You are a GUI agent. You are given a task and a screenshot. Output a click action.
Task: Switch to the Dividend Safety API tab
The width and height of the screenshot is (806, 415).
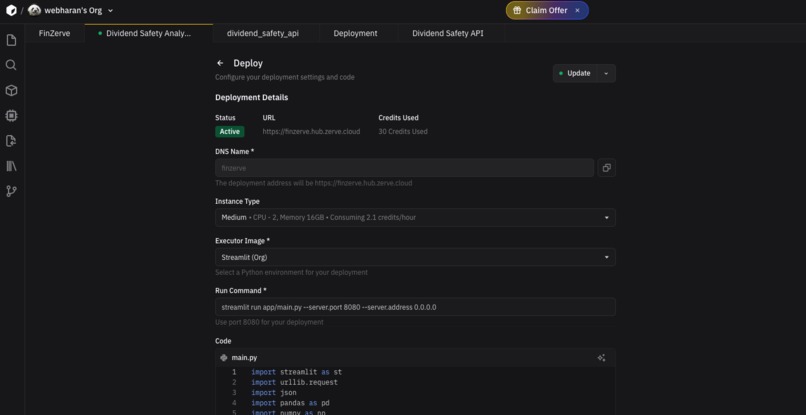click(x=448, y=33)
